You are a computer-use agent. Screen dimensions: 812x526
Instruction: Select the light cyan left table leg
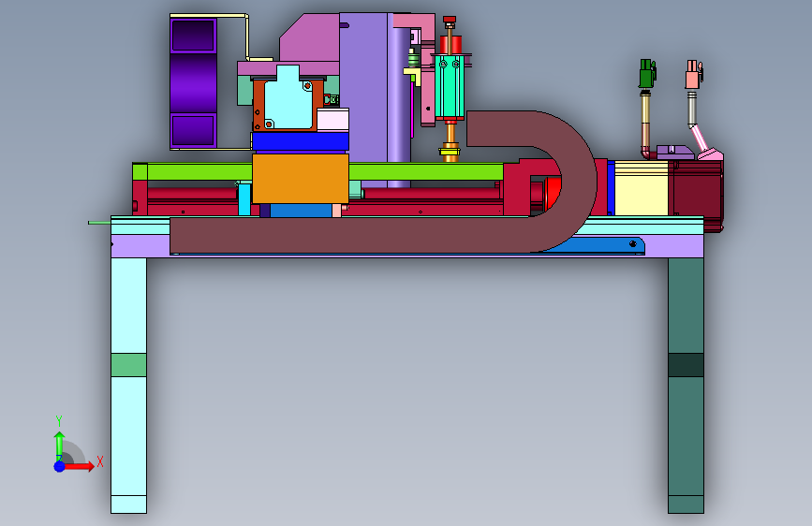coord(129,386)
